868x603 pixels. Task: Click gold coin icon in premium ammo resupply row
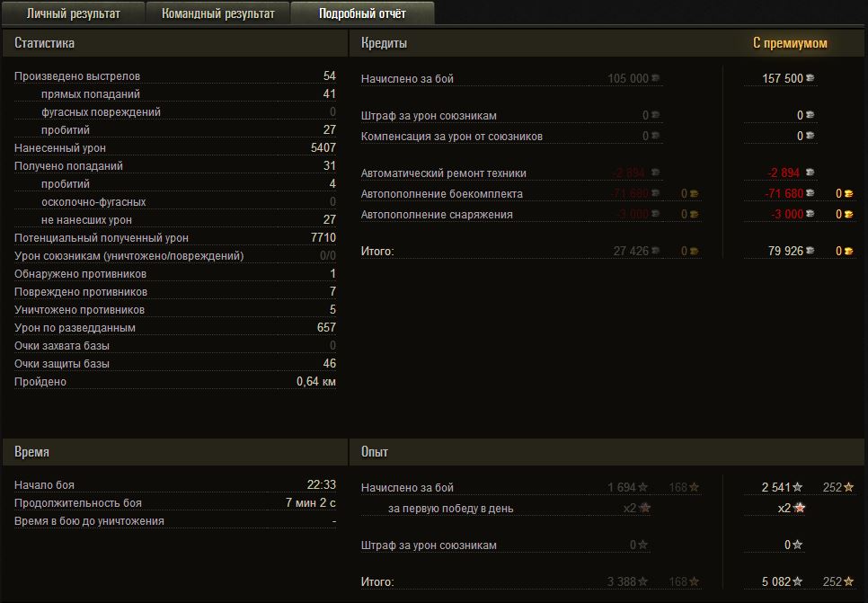tap(849, 194)
